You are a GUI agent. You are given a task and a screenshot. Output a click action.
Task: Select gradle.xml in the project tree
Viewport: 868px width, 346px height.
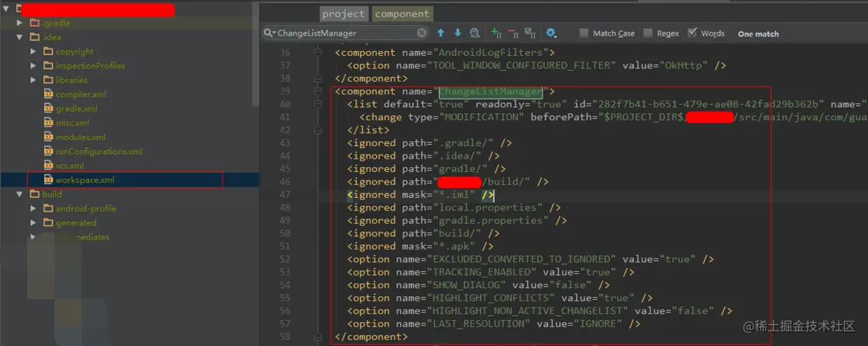click(x=76, y=108)
